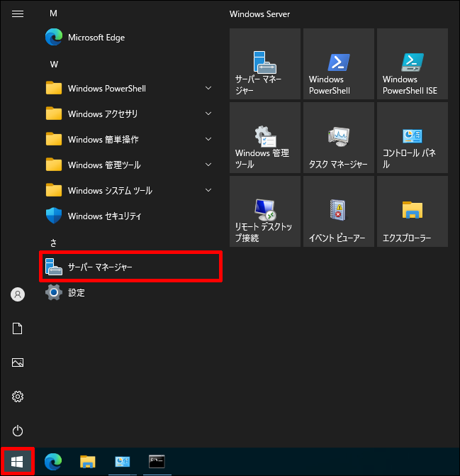
Task: Launch Windows セキュリティ shield app
Action: [130, 216]
